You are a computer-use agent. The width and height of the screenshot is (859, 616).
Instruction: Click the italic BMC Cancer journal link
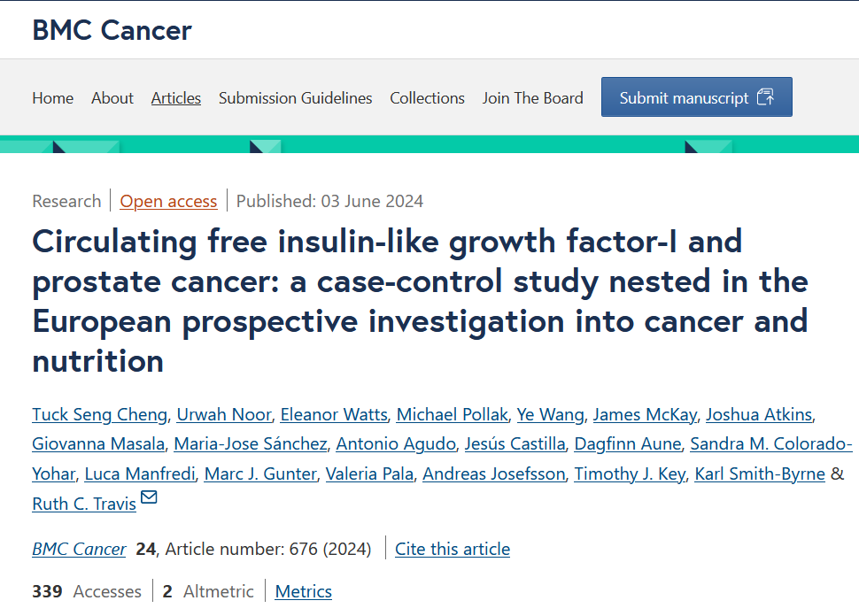pyautogui.click(x=79, y=549)
